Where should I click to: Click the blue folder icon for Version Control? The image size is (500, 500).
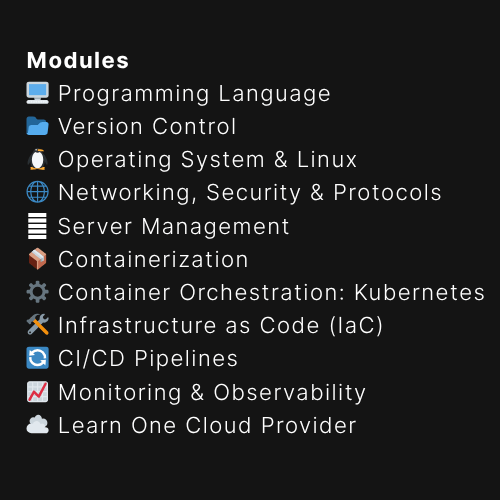pyautogui.click(x=38, y=126)
